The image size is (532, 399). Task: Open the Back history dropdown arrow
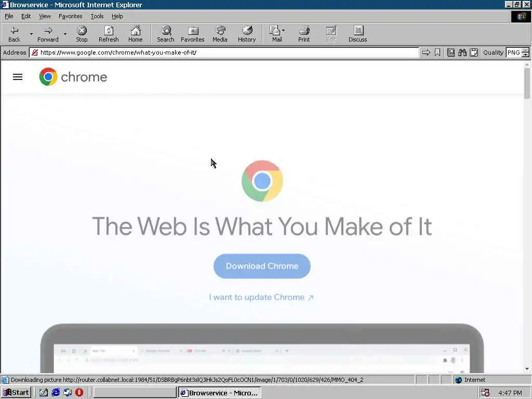coord(31,34)
